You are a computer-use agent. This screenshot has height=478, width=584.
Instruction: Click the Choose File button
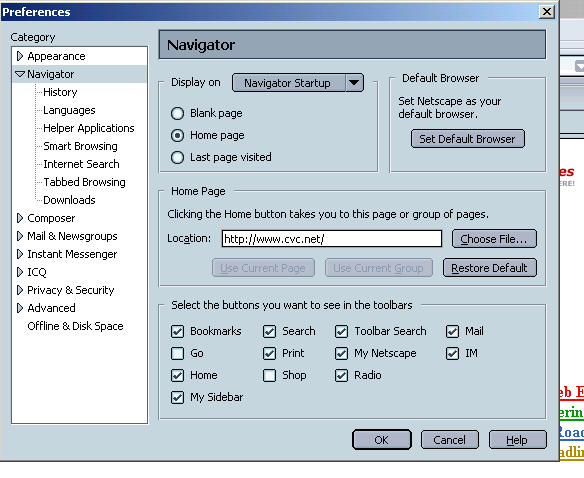[494, 238]
